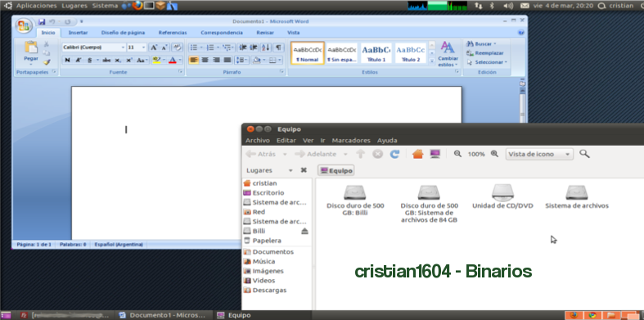Select center alignment in Párrafo

(205, 61)
